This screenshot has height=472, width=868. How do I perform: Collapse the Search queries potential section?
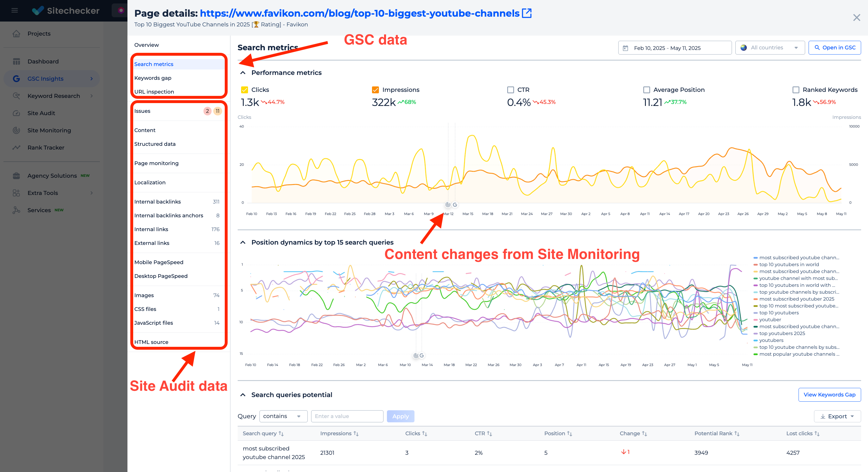[243, 394]
